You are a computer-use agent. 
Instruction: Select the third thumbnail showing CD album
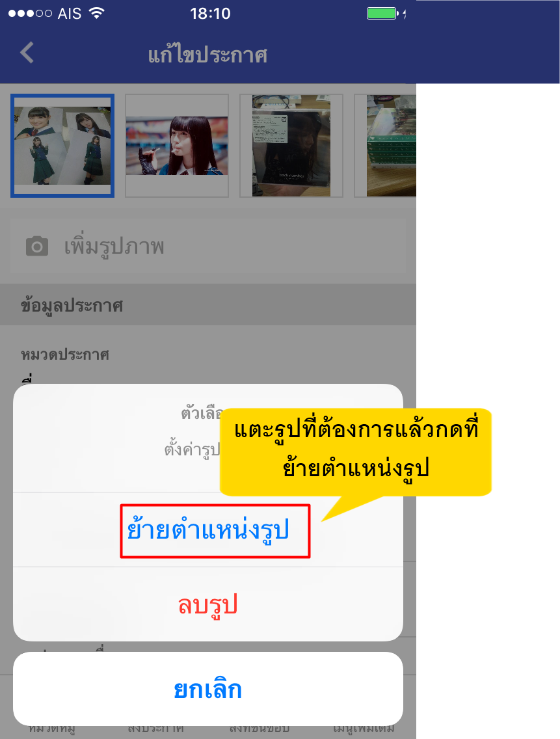tap(291, 146)
